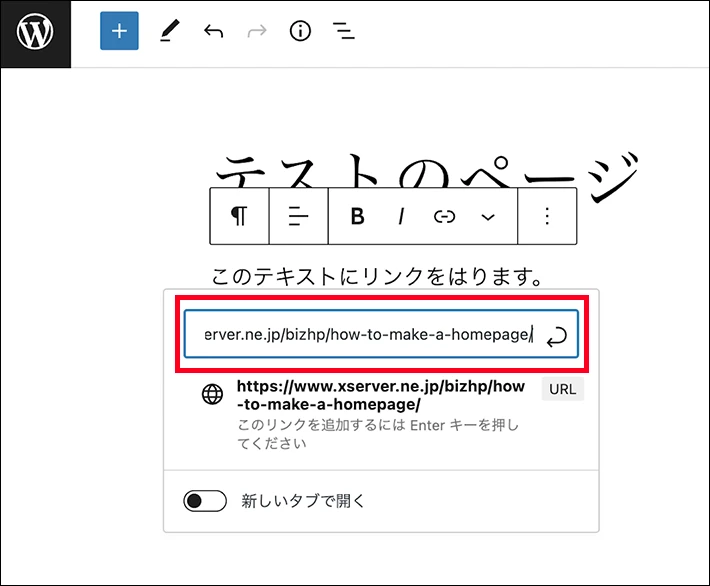This screenshot has height=586, width=710.
Task: Click the テストのページ page title
Action: pos(427,177)
